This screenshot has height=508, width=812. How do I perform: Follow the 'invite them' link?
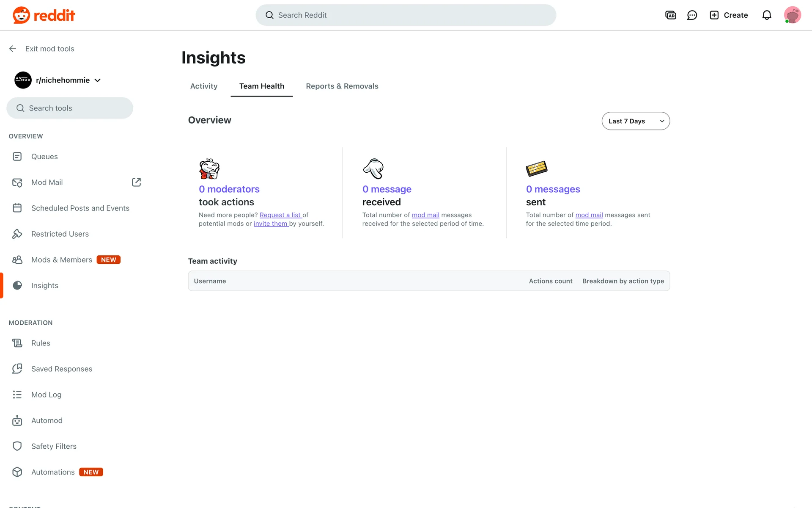pos(271,224)
